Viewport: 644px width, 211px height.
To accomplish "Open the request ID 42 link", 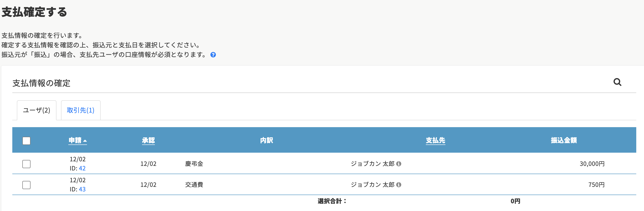I will [82, 168].
